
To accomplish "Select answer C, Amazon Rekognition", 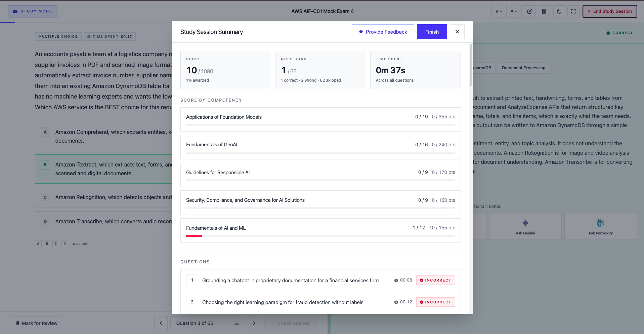I will pyautogui.click(x=104, y=197).
